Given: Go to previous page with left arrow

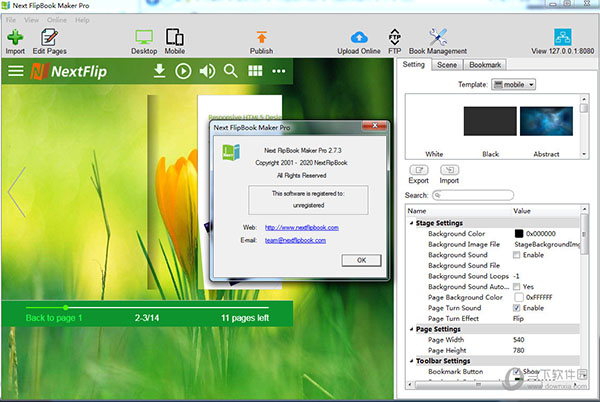Looking at the screenshot, I should point(17,192).
